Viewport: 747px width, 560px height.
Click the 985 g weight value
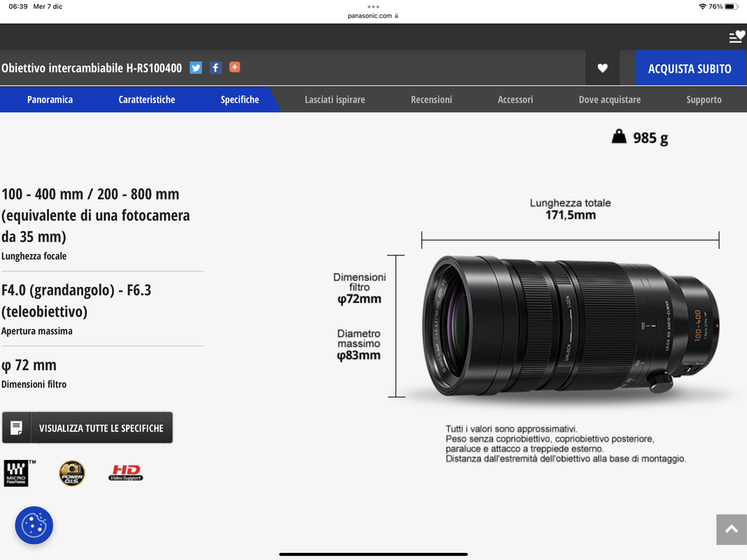(650, 138)
